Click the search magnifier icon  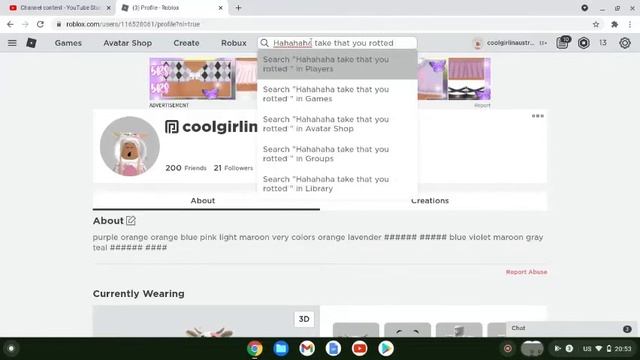pyautogui.click(x=264, y=43)
